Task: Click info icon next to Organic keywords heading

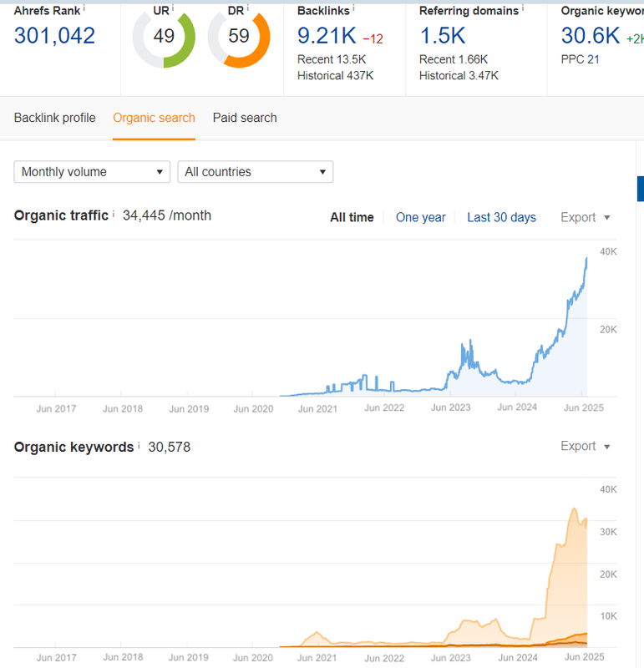Action: pos(139,445)
